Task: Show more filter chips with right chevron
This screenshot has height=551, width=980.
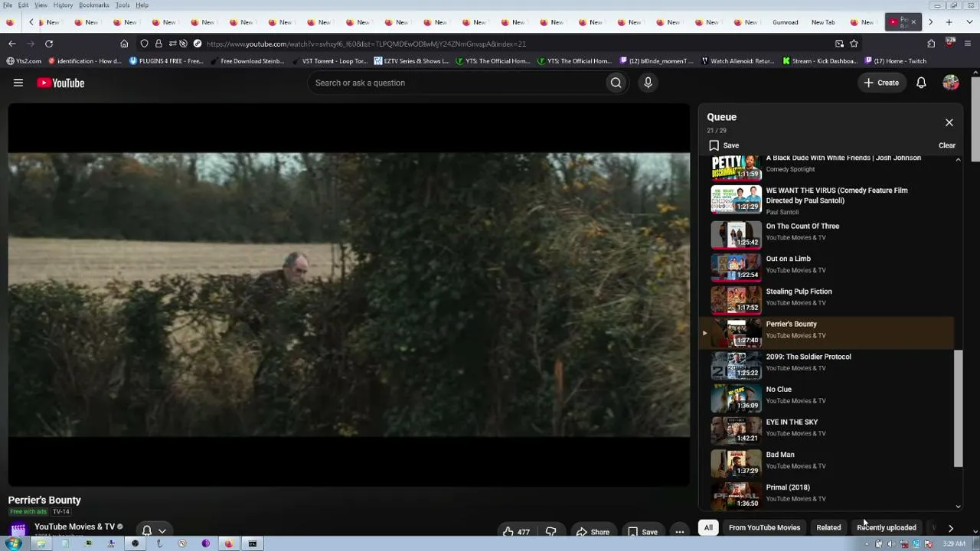Action: (951, 528)
